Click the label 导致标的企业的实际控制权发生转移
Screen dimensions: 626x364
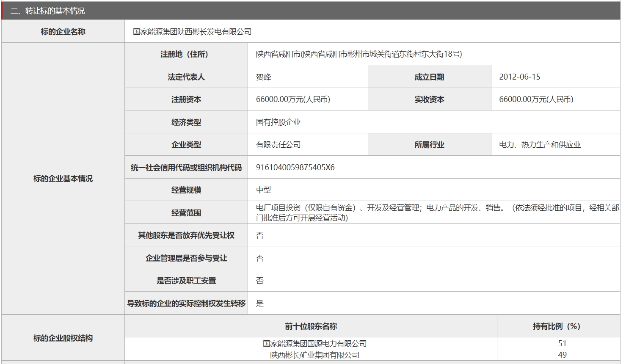pos(186,303)
